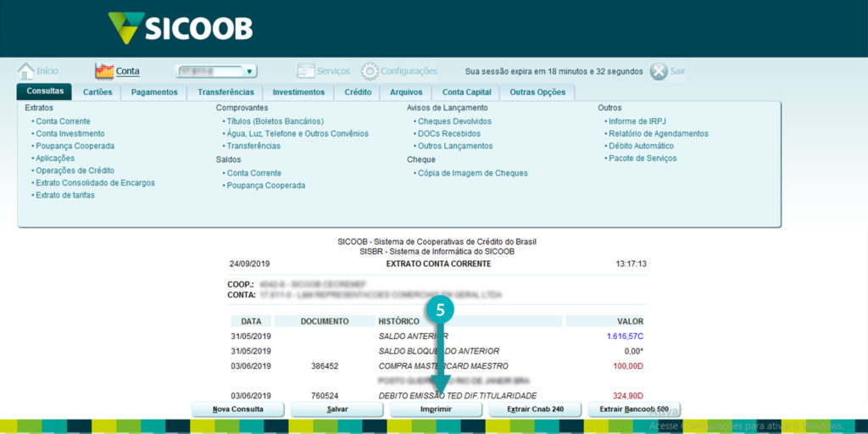Viewport: 868px width, 434px height.
Task: Click the Configurações gear icon
Action: 370,71
